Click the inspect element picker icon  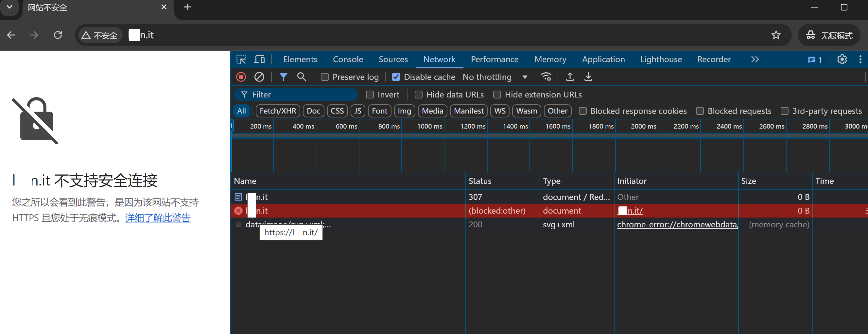[241, 59]
